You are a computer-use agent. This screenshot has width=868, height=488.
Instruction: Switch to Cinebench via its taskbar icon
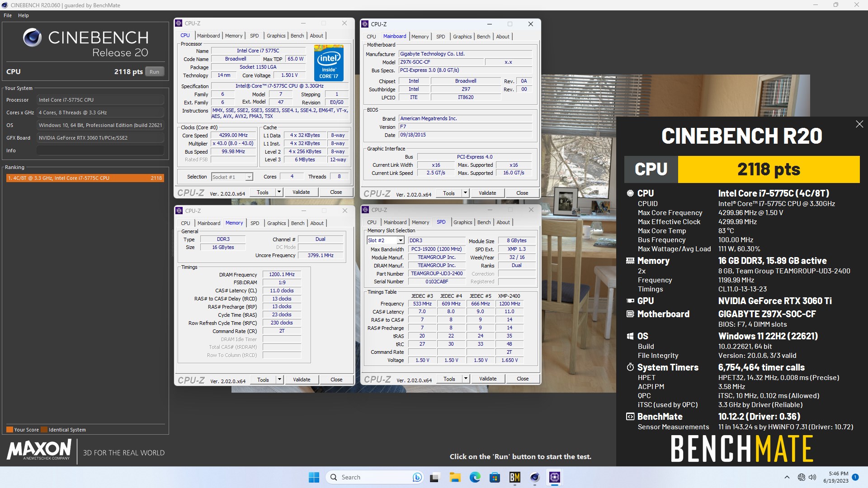pyautogui.click(x=535, y=477)
